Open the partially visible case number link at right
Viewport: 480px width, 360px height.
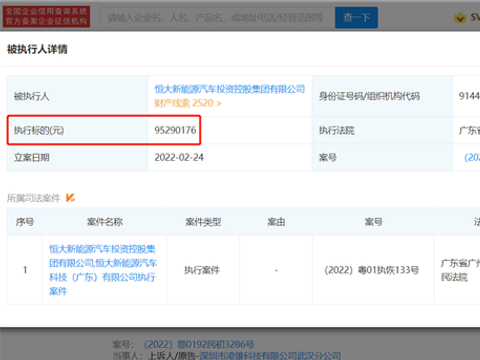pyautogui.click(x=472, y=157)
